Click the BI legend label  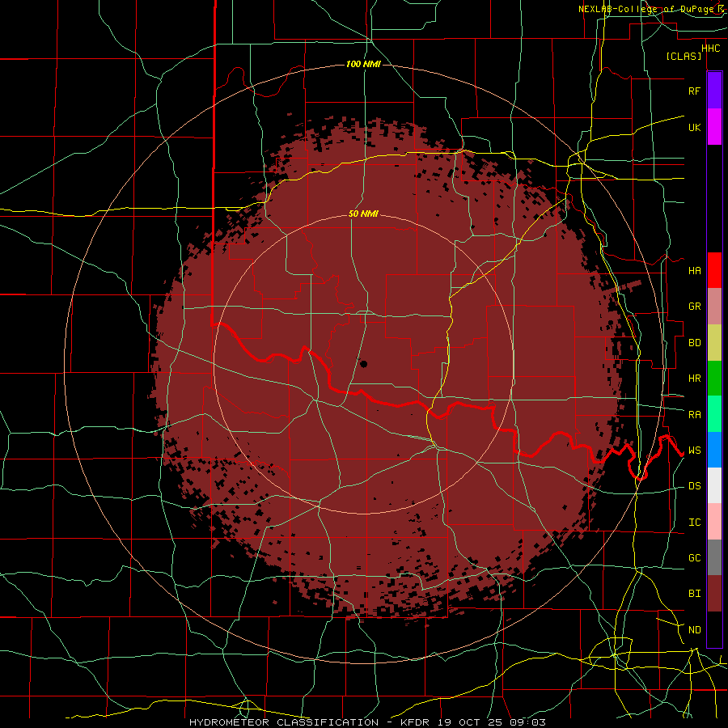(694, 594)
